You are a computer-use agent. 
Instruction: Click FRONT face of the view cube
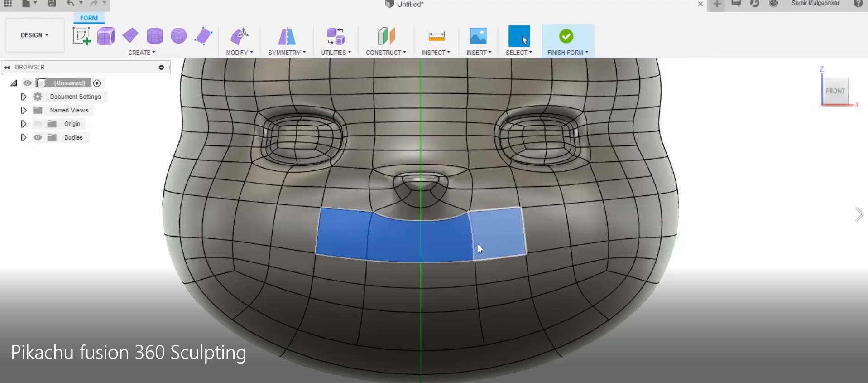click(835, 91)
